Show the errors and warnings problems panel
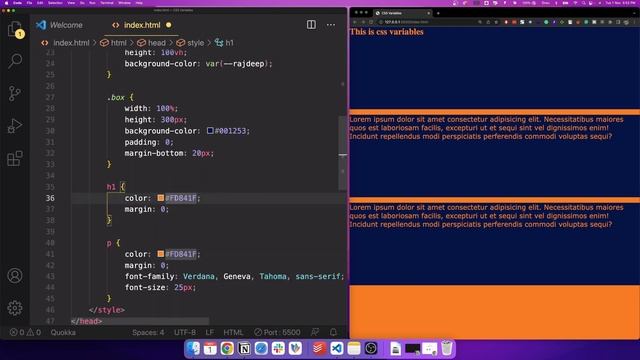Image resolution: width=640 pixels, height=360 pixels. click(25, 332)
